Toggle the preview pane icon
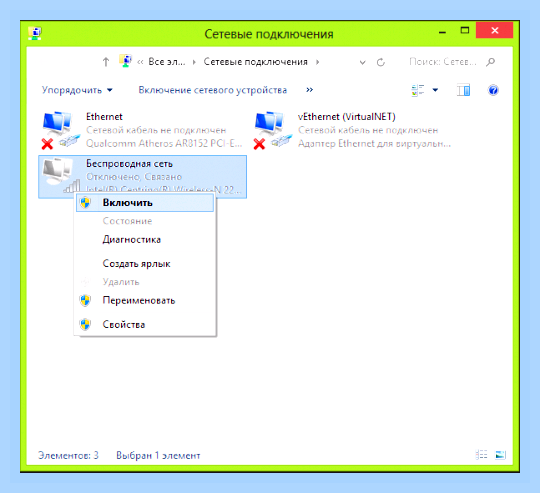The image size is (540, 493). click(463, 90)
